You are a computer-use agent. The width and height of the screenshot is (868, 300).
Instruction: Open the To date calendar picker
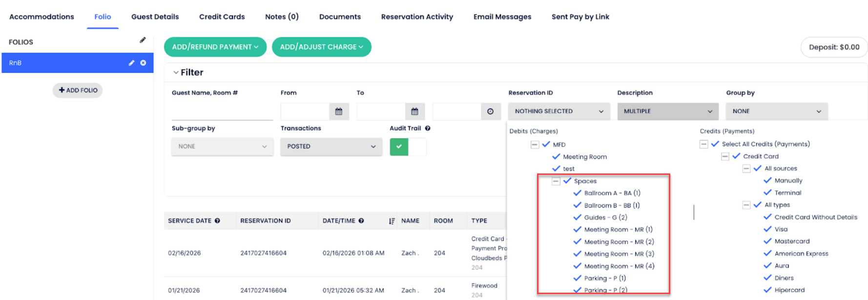414,111
